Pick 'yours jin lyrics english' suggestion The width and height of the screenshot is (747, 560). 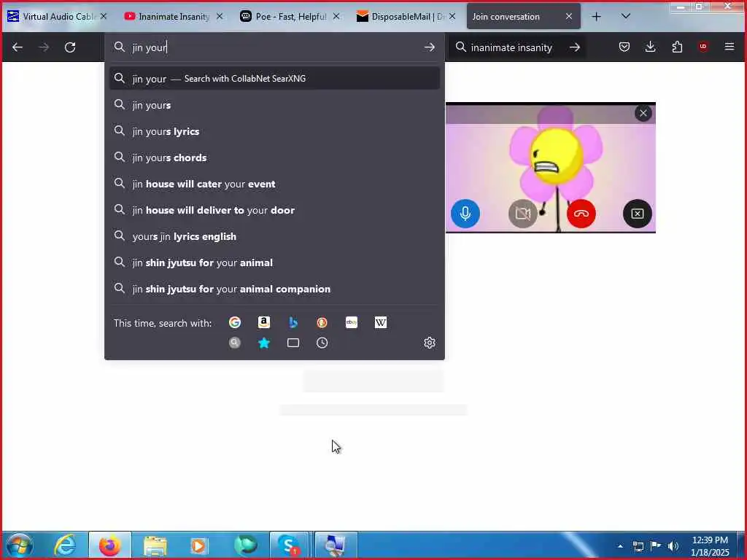pyautogui.click(x=274, y=236)
